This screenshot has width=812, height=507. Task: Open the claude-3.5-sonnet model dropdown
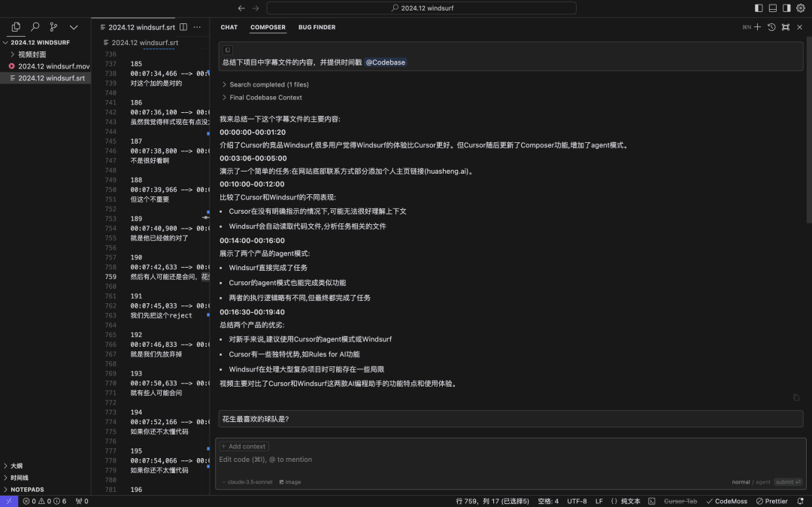(248, 482)
